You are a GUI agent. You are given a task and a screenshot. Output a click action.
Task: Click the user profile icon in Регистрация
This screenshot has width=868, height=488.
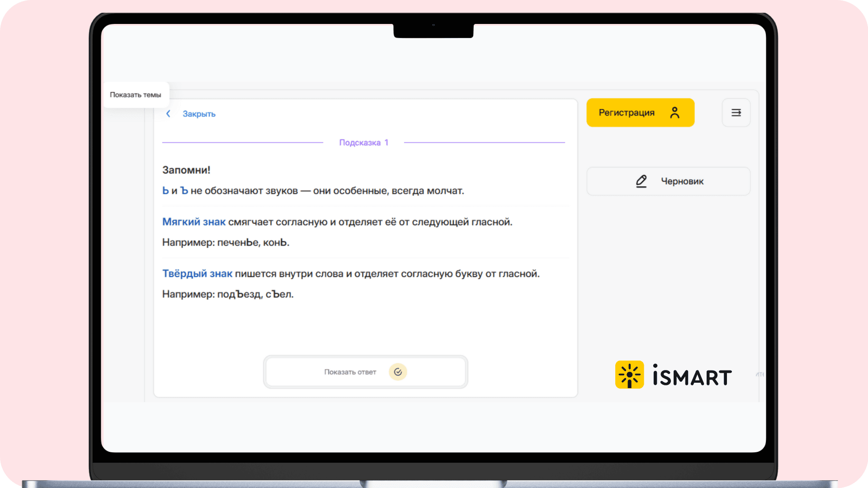click(675, 113)
